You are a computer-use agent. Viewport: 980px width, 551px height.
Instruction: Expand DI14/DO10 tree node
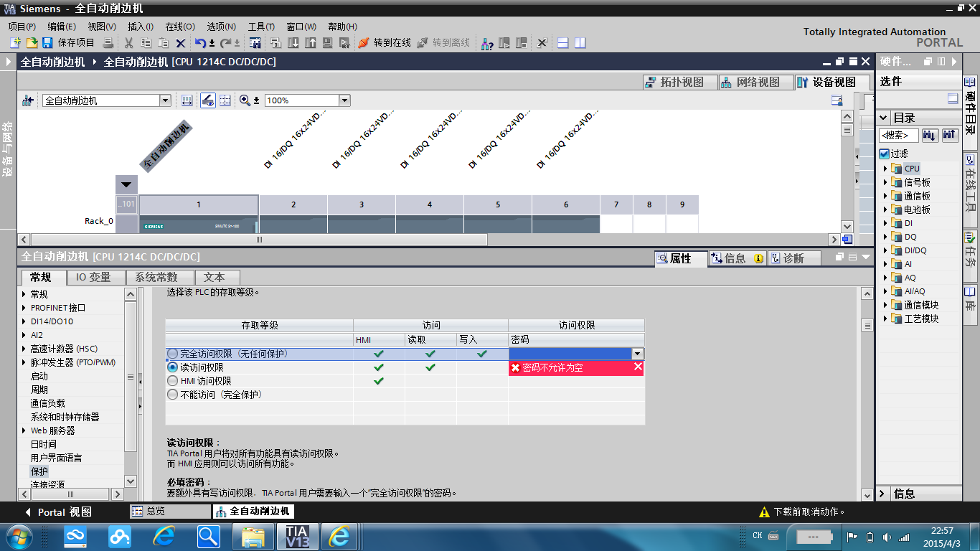[24, 321]
